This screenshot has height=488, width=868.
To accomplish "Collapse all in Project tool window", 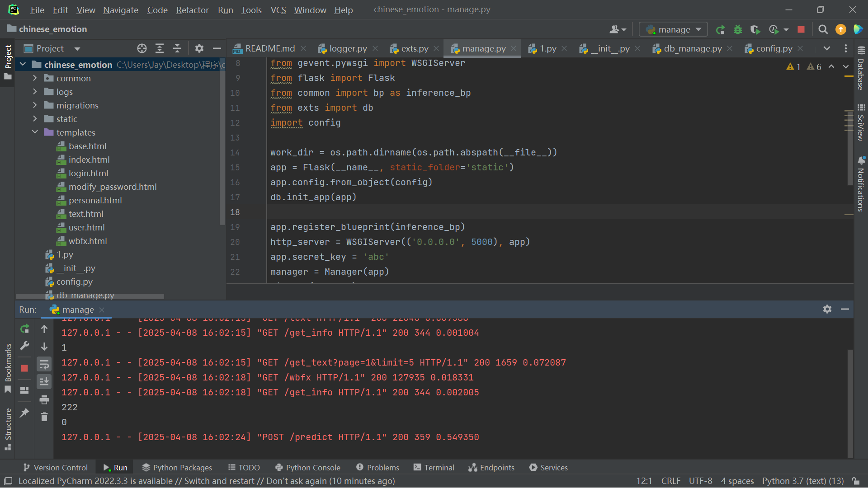I will coord(177,48).
